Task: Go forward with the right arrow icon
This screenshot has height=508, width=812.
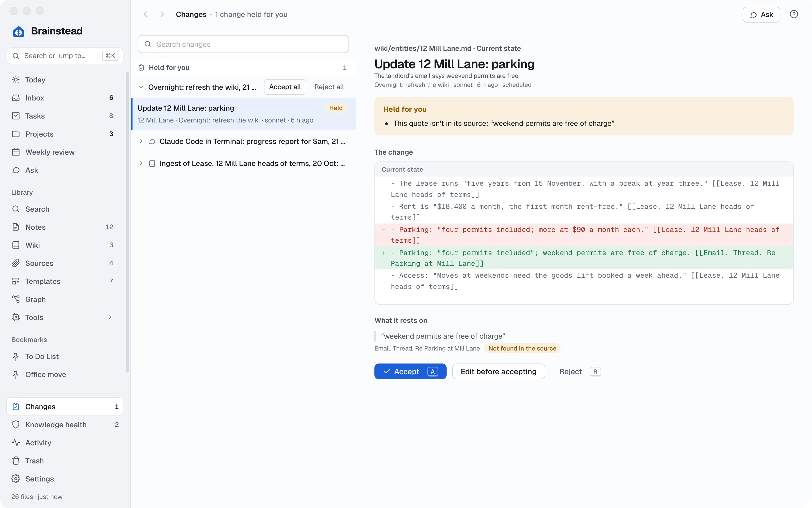Action: pyautogui.click(x=162, y=14)
